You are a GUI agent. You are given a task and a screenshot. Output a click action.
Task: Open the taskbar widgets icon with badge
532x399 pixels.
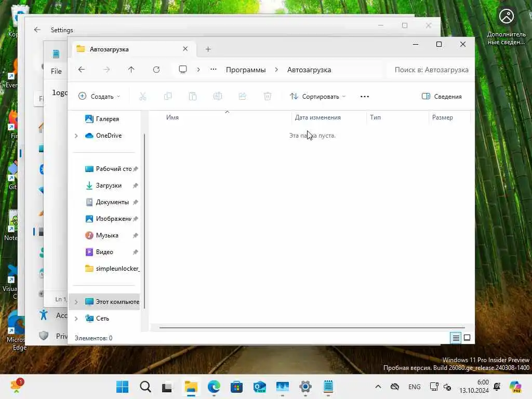[17, 386]
